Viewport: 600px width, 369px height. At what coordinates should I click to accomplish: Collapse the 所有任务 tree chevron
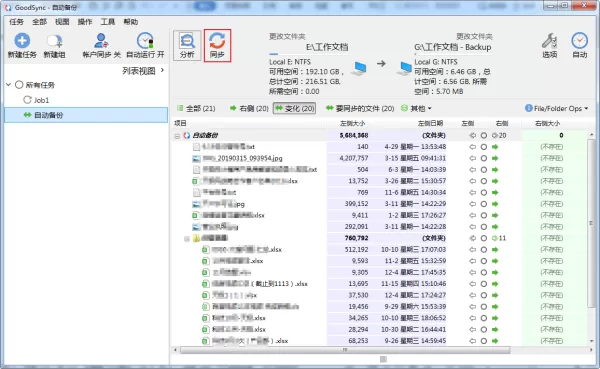[8, 85]
